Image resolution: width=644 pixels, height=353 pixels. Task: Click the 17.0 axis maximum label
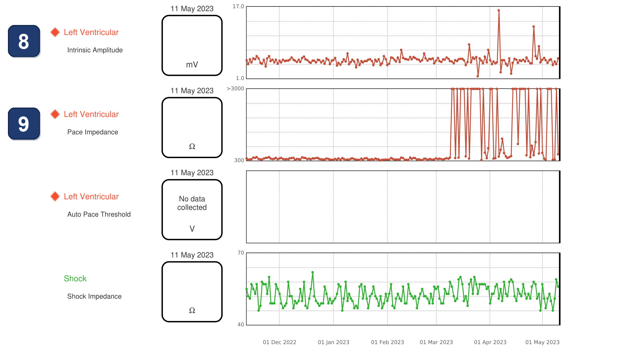(x=238, y=6)
